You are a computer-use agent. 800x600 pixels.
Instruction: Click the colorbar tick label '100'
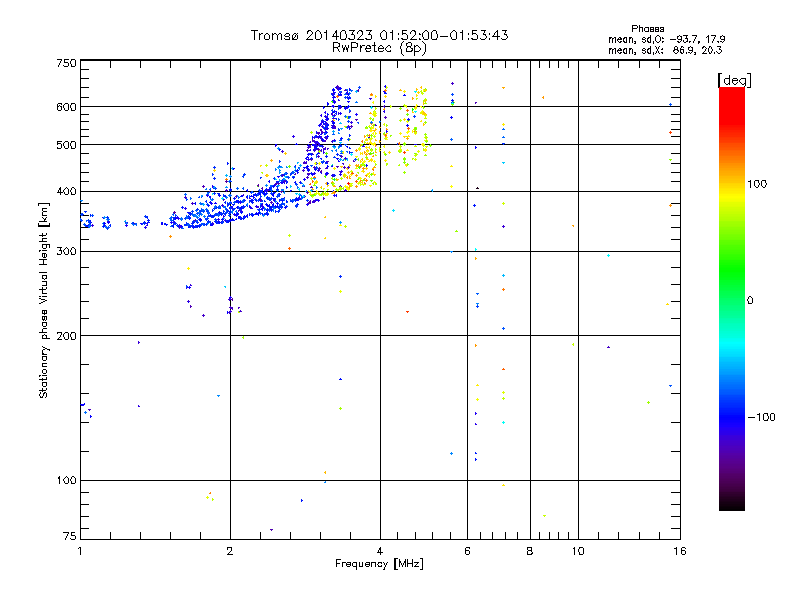pos(757,184)
